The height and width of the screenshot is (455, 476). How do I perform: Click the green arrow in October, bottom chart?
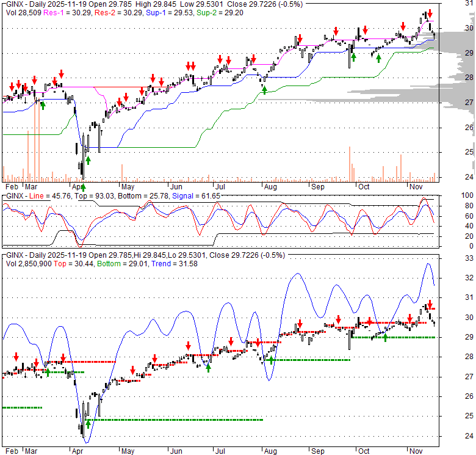click(x=385, y=337)
